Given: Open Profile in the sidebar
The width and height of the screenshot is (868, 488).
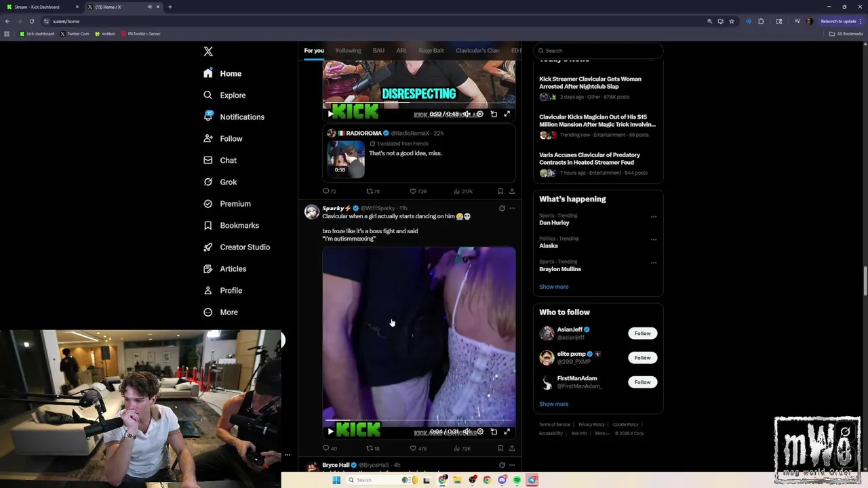Looking at the screenshot, I should click(222, 290).
